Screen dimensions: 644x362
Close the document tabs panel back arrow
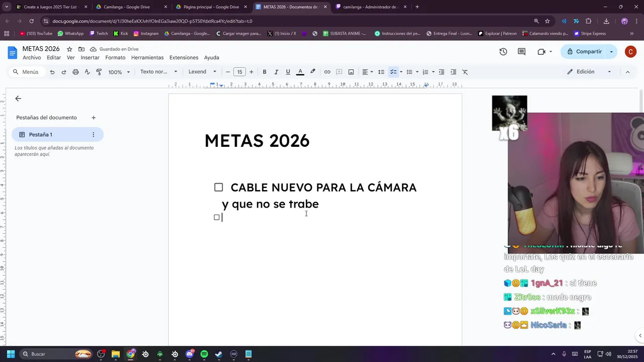point(18,99)
